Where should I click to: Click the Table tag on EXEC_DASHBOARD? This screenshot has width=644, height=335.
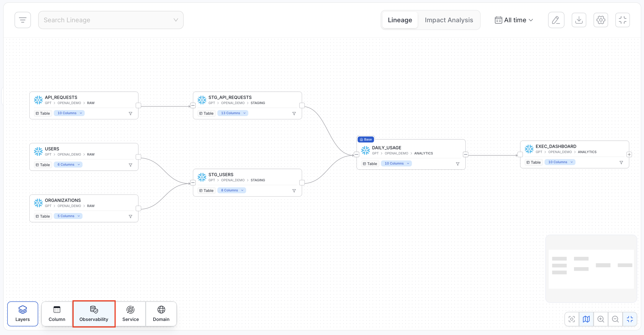coord(534,162)
